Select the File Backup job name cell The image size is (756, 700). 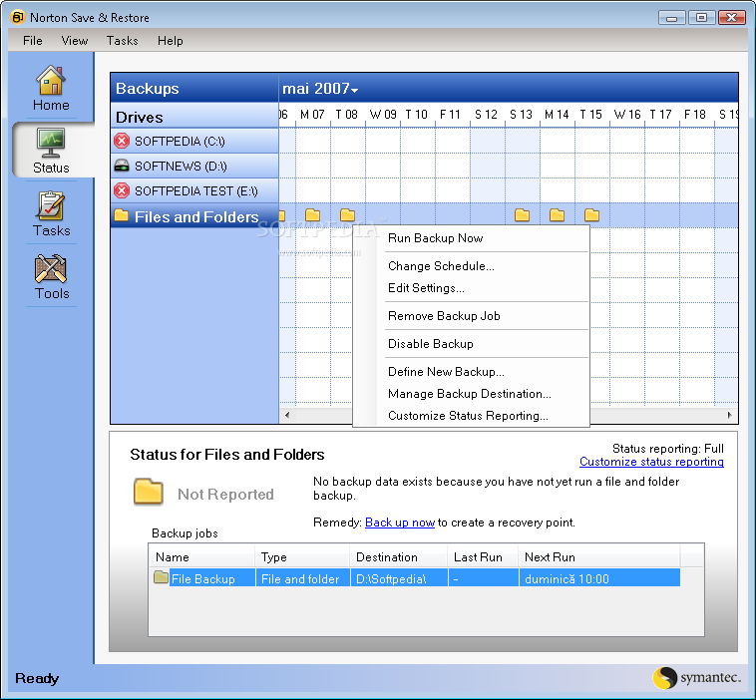203,579
